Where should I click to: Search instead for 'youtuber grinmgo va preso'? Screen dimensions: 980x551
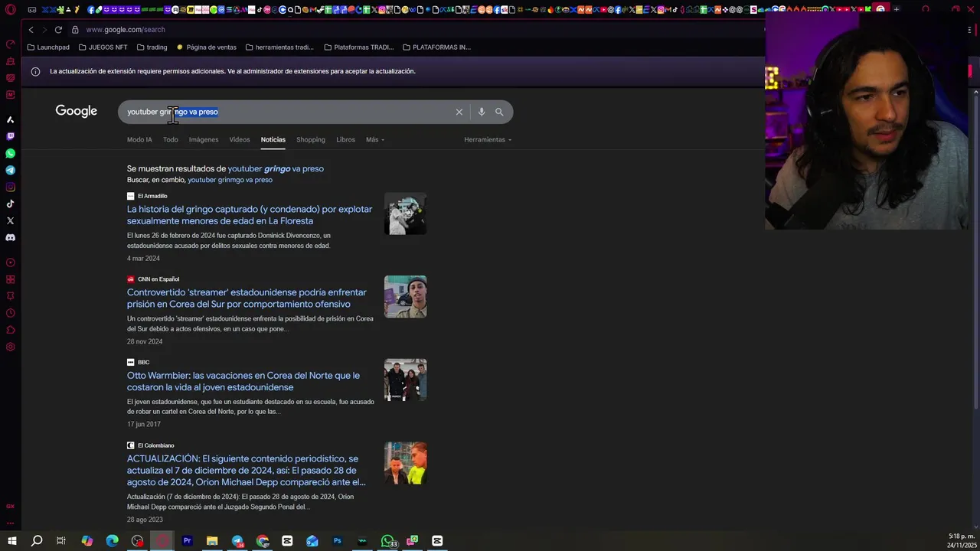pos(230,180)
